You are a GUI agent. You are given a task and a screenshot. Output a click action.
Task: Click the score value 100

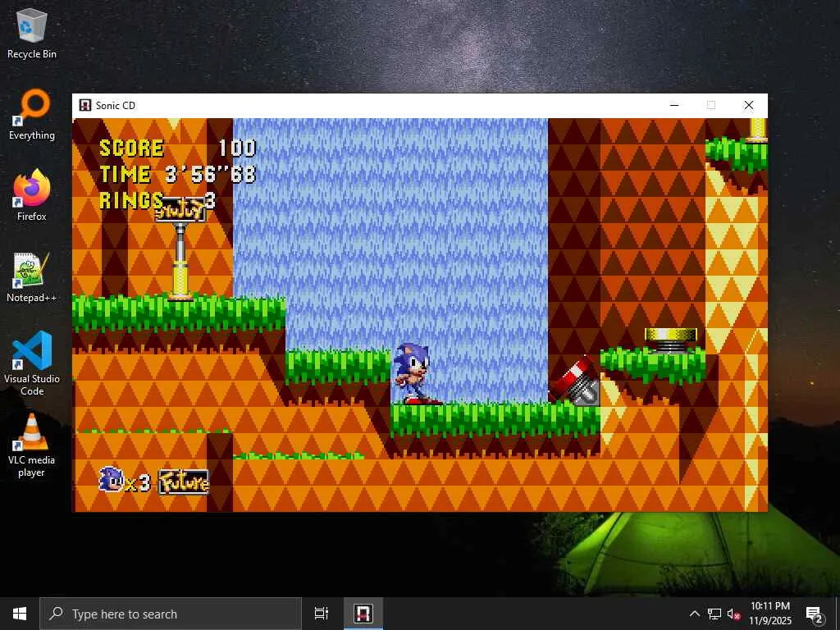tap(237, 148)
